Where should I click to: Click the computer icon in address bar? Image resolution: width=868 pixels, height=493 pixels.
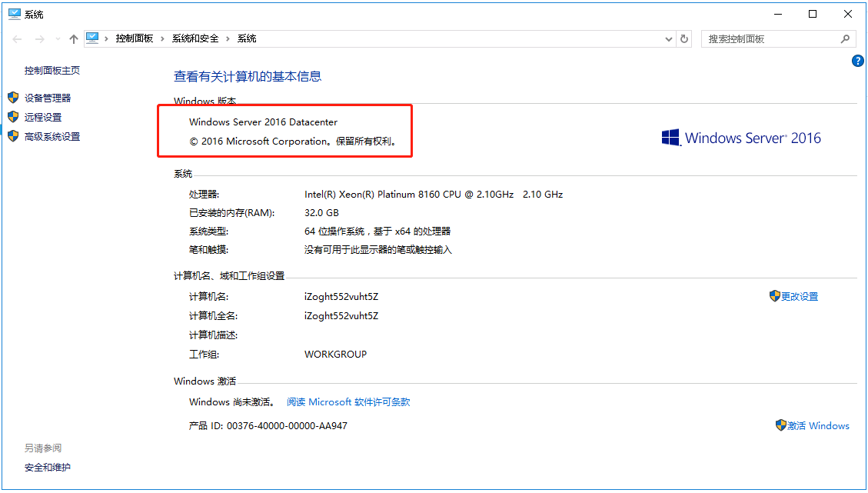point(92,38)
